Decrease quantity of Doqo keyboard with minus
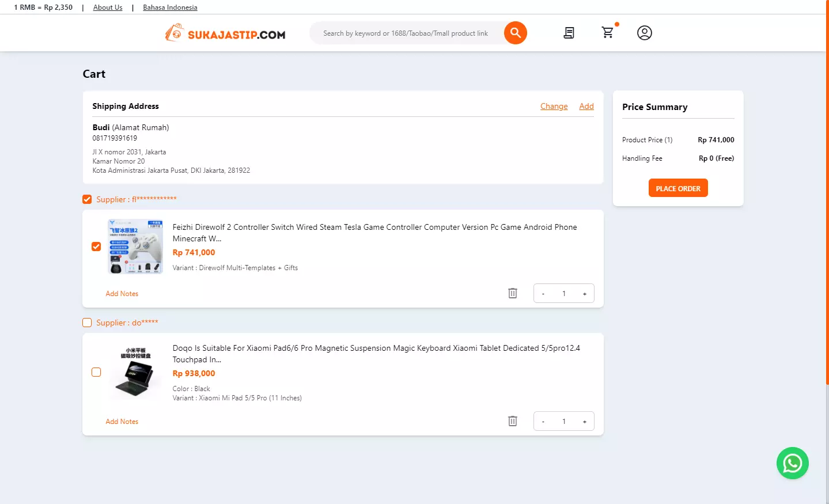This screenshot has height=504, width=829. pyautogui.click(x=543, y=422)
